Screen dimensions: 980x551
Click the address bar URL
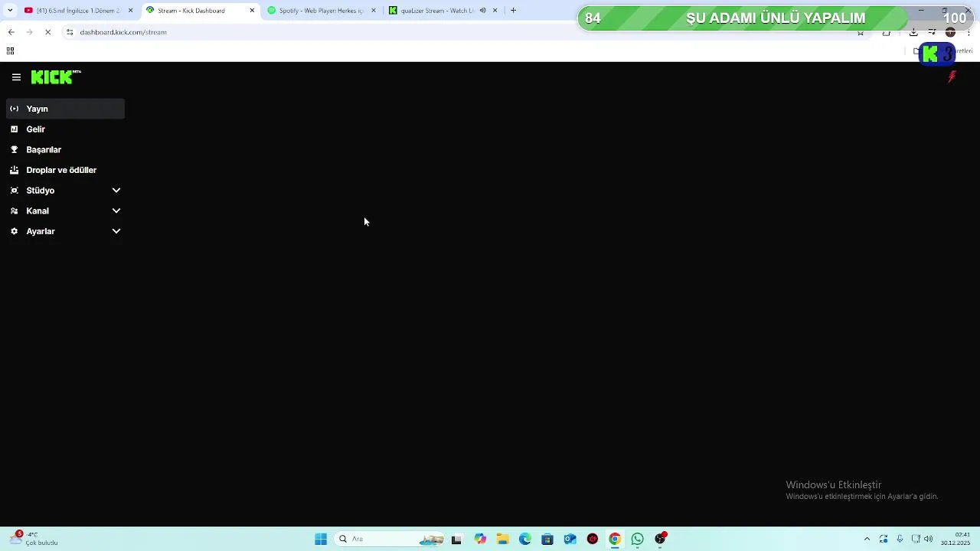point(123,32)
